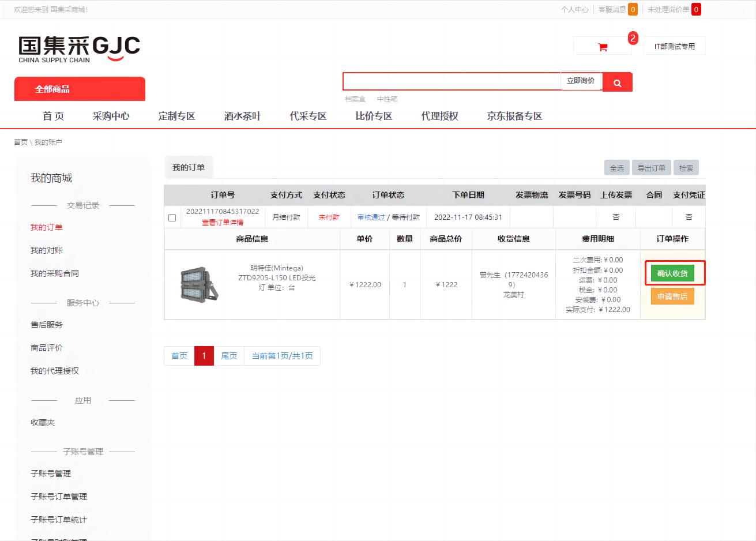
Task: Go to pagination 首页
Action: pos(179,356)
